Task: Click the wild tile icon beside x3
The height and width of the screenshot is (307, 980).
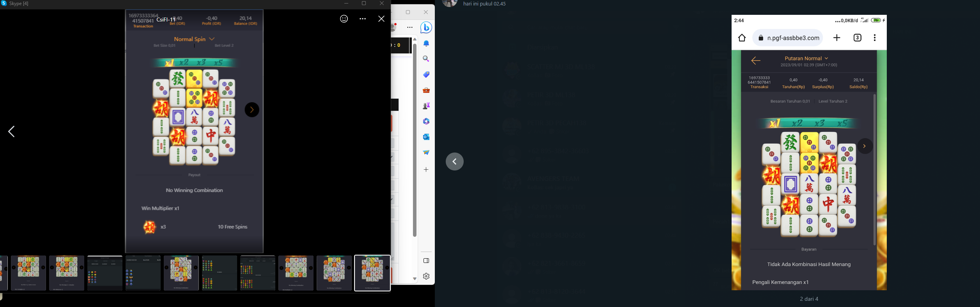Action: coord(149,227)
